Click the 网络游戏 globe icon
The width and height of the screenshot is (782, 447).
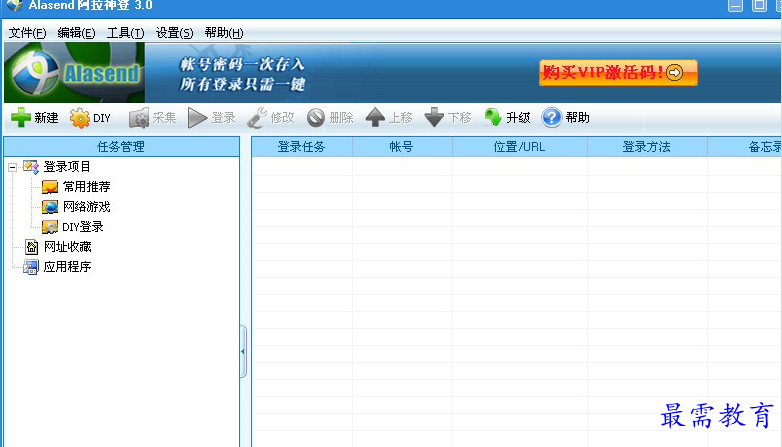pos(50,207)
